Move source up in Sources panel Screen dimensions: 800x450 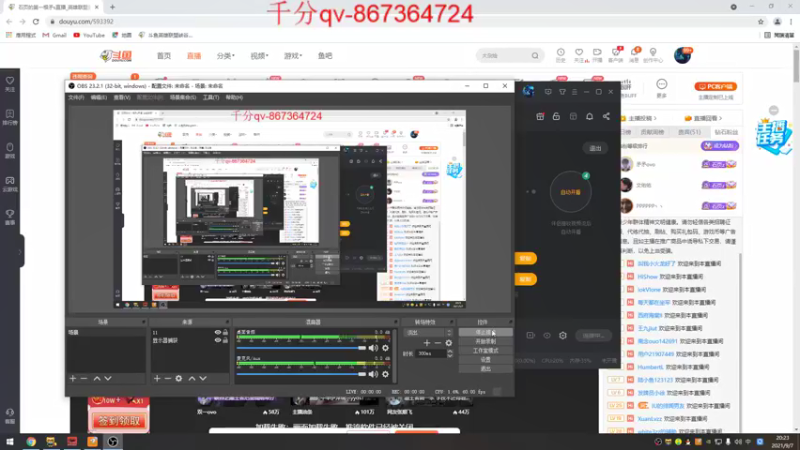click(192, 379)
